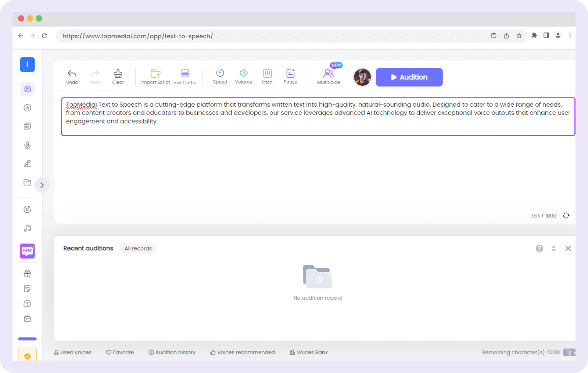Viewport: 588px width, 373px height.
Task: Click the character count refresh icon
Action: [x=566, y=216]
